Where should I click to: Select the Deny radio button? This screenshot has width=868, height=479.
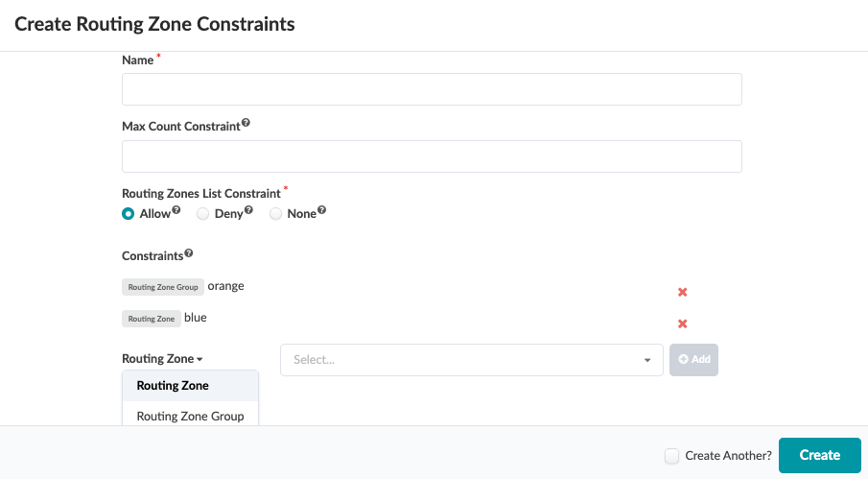click(x=202, y=214)
